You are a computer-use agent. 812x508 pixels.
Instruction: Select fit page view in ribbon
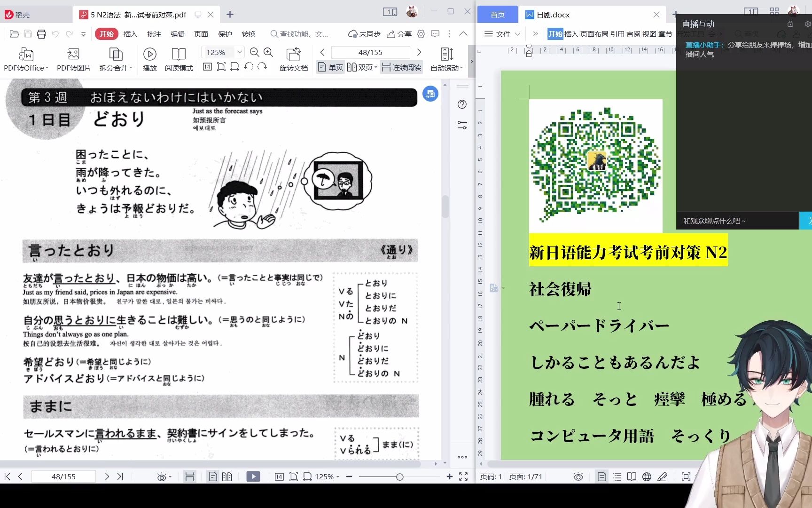click(221, 67)
